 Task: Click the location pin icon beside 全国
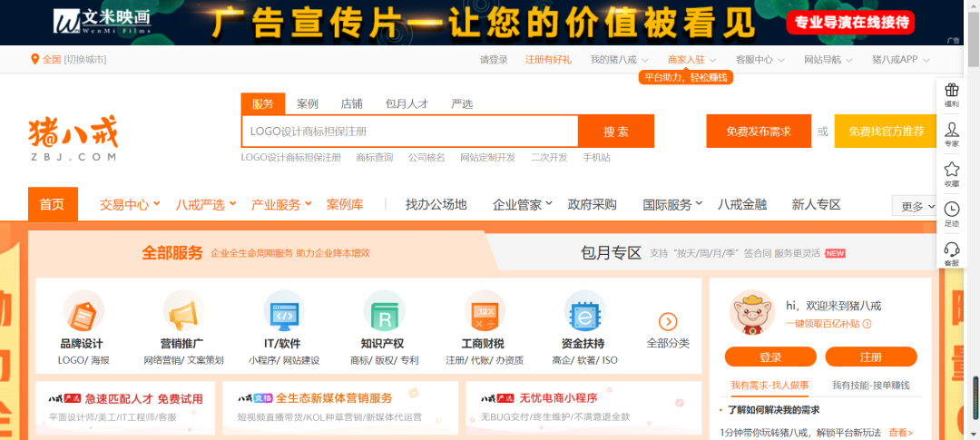pyautogui.click(x=35, y=60)
